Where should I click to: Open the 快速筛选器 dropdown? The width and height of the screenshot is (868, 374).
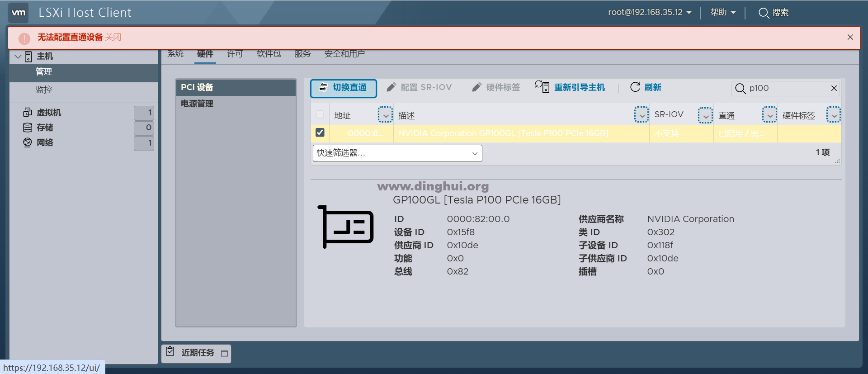397,153
